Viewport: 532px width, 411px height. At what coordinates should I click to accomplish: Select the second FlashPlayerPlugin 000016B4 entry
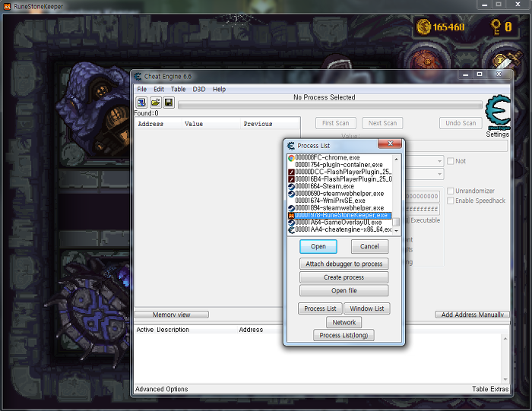(x=340, y=179)
